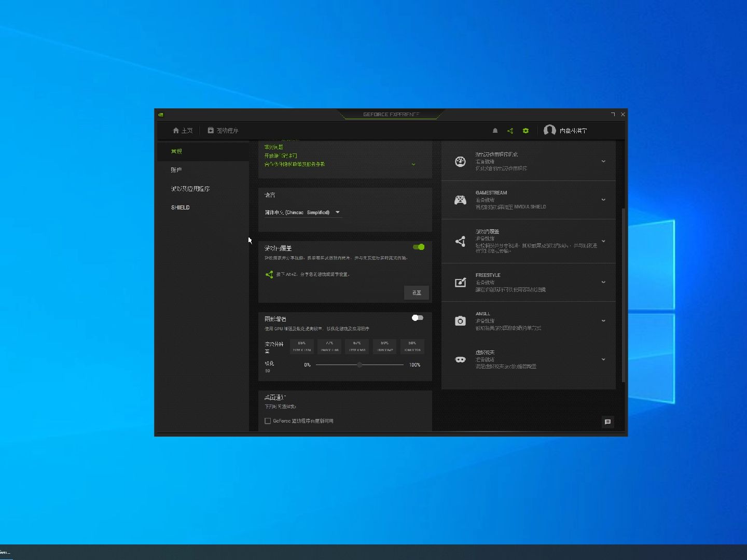
Task: Click the FREESTYLE icon
Action: coord(460,283)
